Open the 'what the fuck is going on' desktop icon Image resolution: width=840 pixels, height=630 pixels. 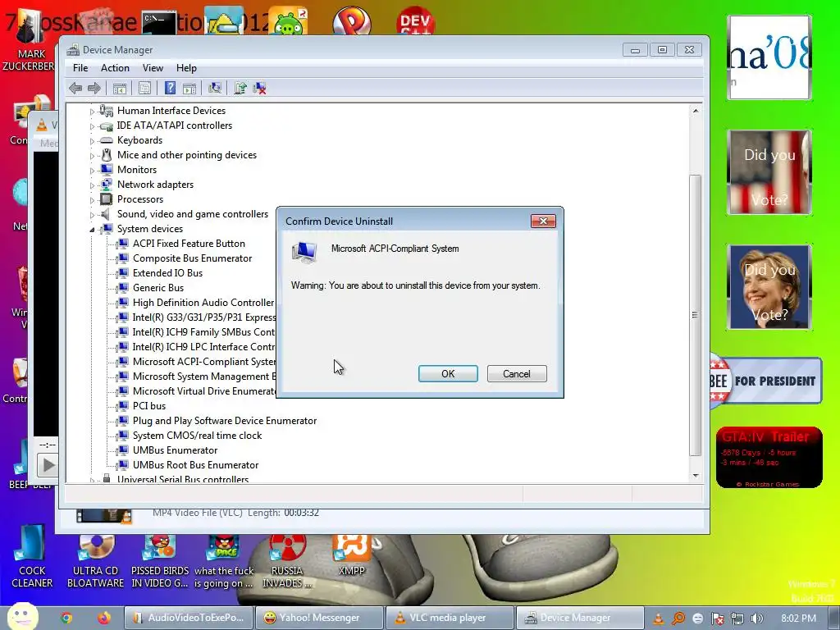(x=223, y=561)
